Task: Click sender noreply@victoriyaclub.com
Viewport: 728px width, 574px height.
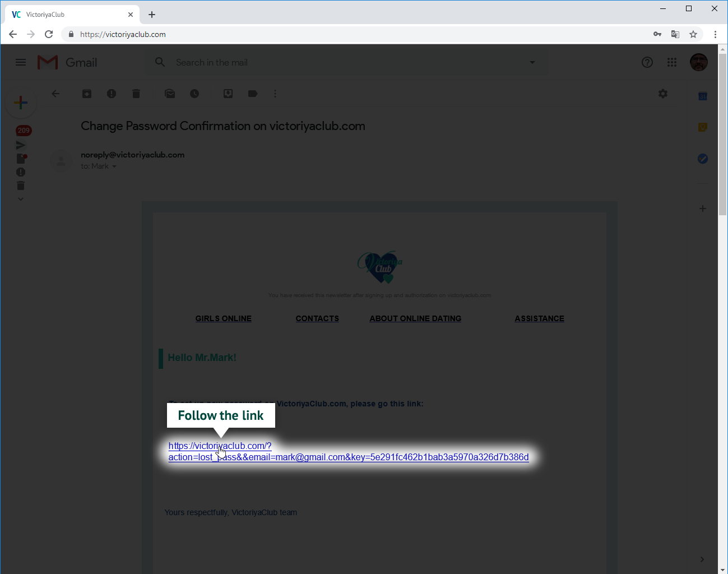Action: (132, 155)
